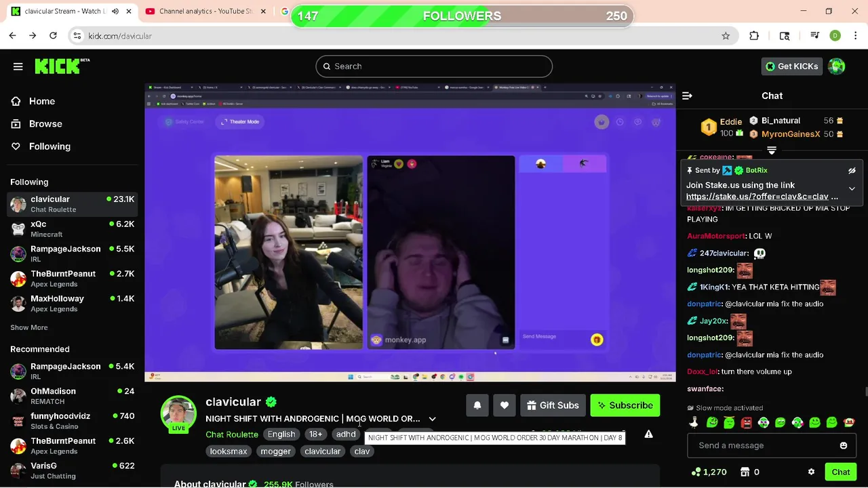The width and height of the screenshot is (868, 488).
Task: Click the red angry emote
Action: coord(746,423)
